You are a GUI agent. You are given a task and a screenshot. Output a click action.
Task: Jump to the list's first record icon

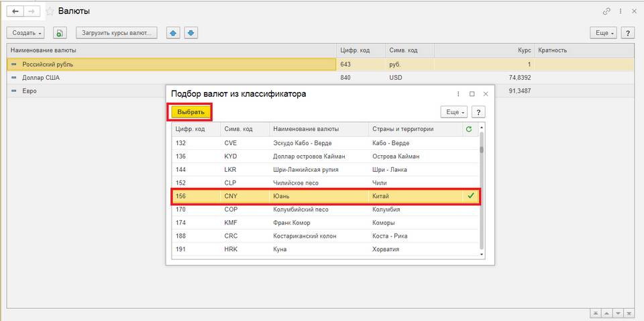595,312
